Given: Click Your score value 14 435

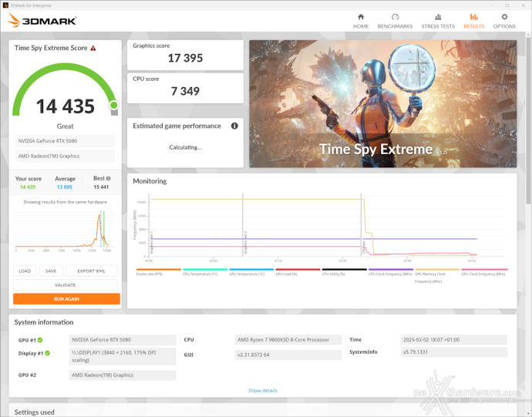Looking at the screenshot, I should click(28, 187).
